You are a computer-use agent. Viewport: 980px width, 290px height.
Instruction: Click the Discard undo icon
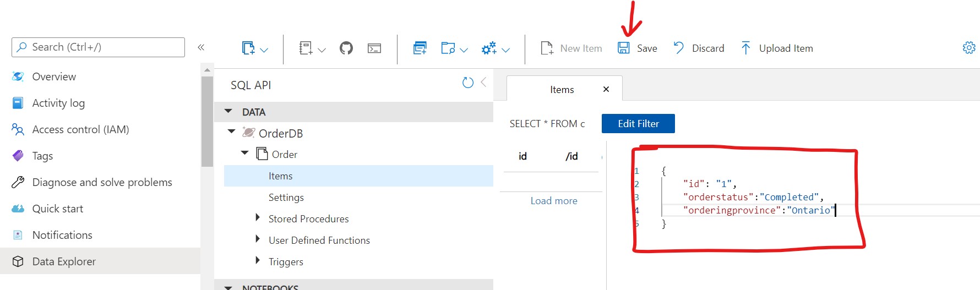[679, 48]
